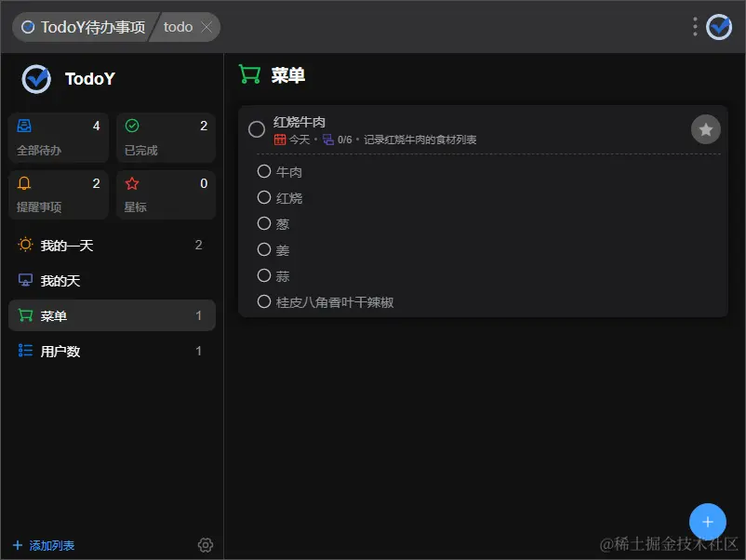Image resolution: width=746 pixels, height=560 pixels.
Task: Click the count 4 on 全部待办
Action: [96, 126]
